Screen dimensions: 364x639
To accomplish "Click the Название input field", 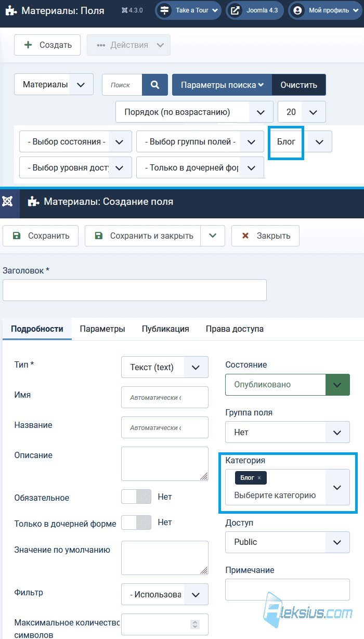I will (165, 427).
